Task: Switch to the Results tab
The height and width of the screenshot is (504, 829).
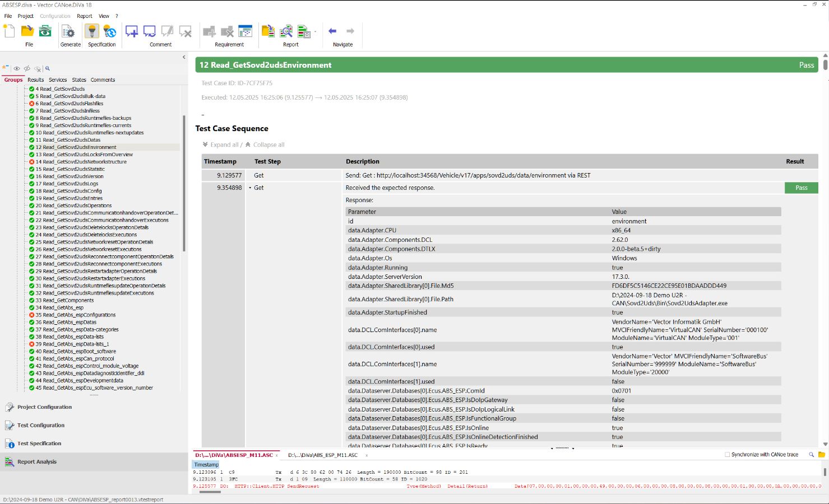Action: pos(36,80)
